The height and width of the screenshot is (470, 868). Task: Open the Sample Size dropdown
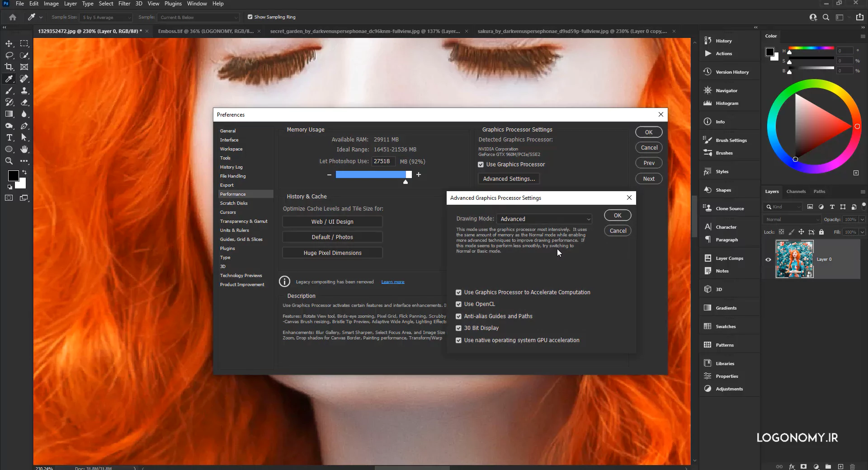click(x=106, y=17)
